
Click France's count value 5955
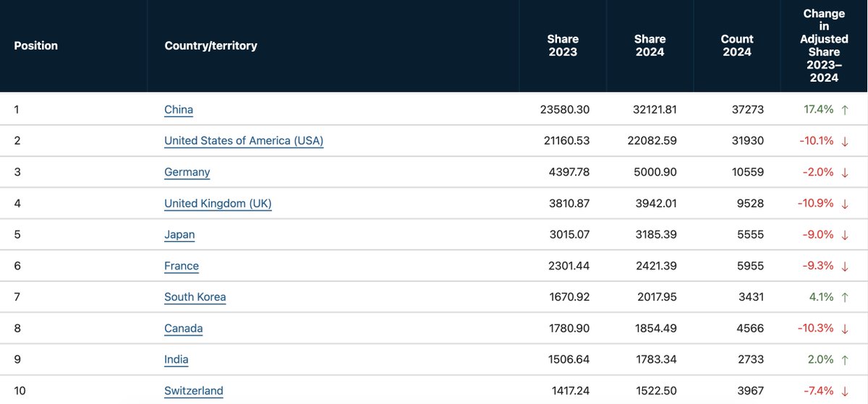(750, 266)
